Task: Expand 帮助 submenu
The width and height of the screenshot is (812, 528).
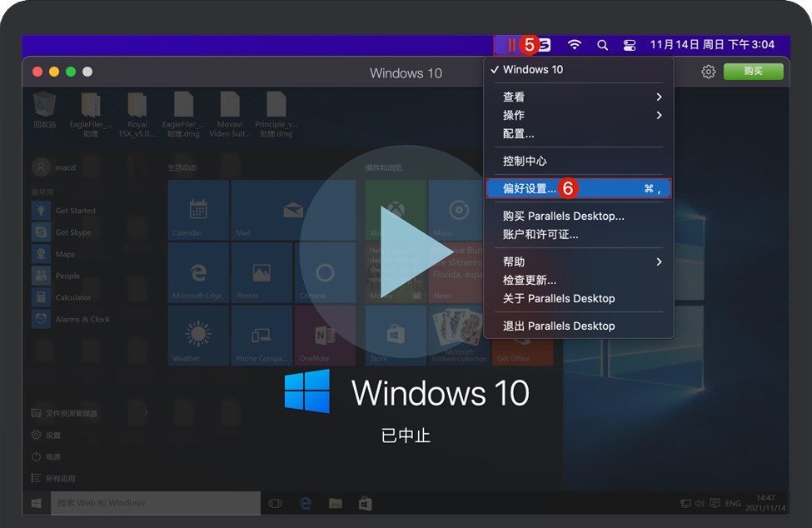Action: [x=579, y=262]
